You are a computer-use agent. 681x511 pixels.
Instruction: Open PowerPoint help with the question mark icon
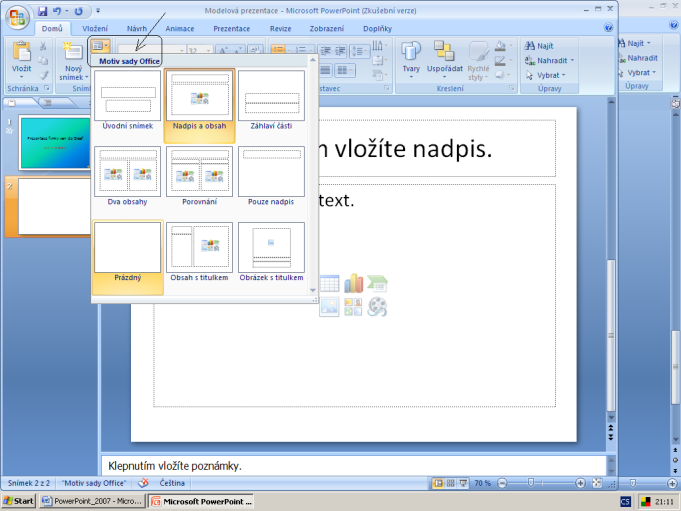pyautogui.click(x=608, y=28)
